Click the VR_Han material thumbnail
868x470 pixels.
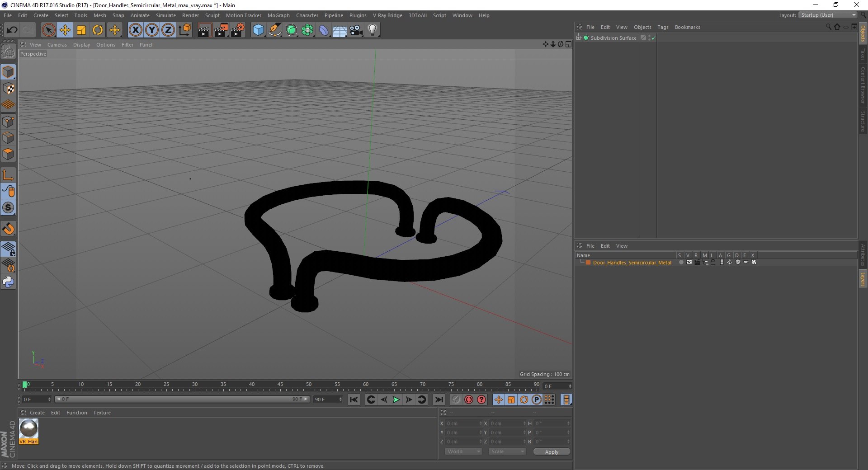pyautogui.click(x=28, y=431)
